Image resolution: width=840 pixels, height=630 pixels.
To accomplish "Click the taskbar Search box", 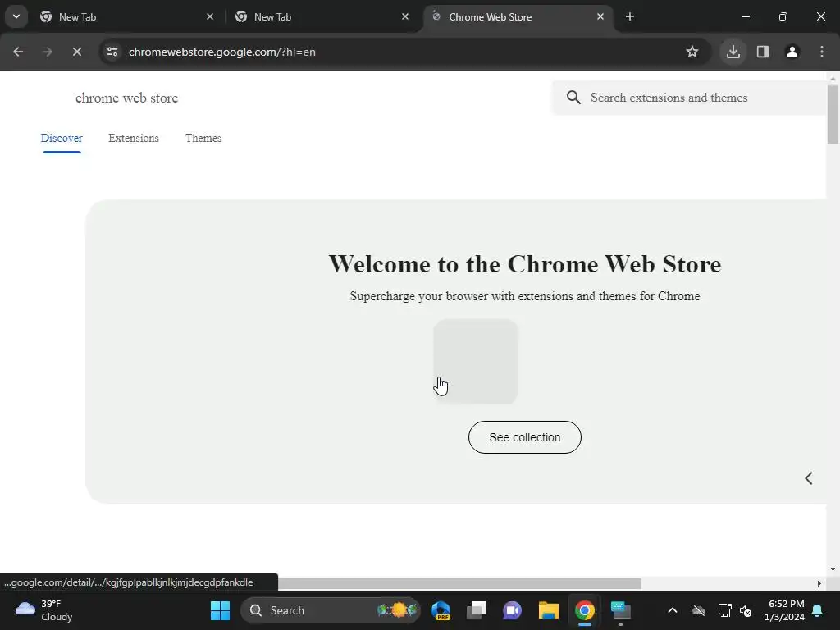I will point(330,610).
